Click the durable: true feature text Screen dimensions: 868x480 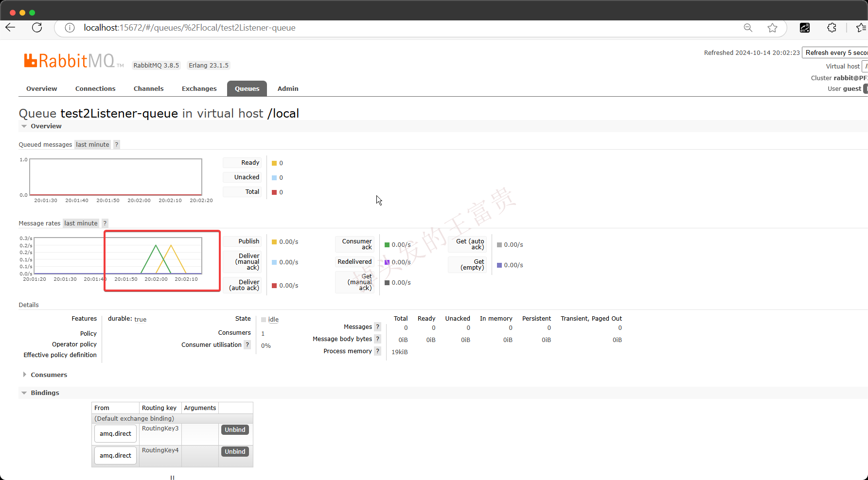tap(127, 319)
